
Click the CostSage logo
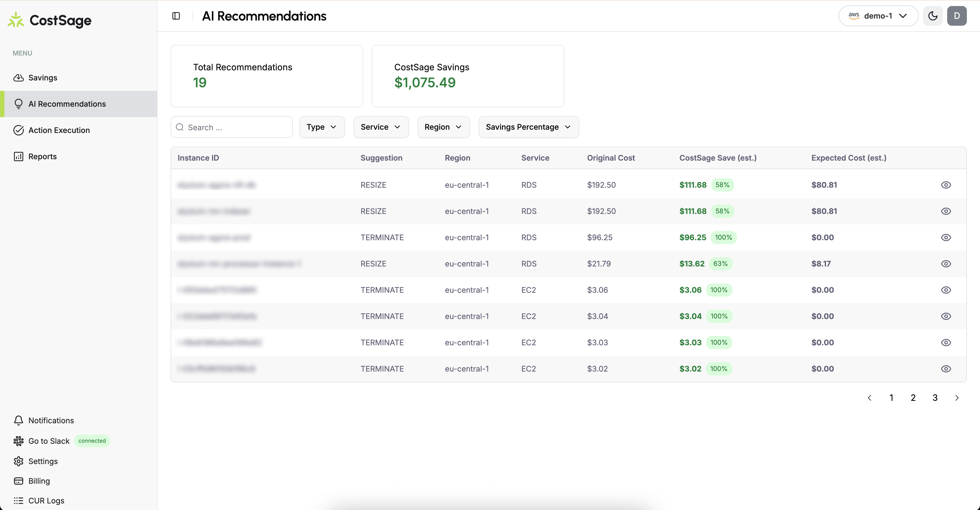pyautogui.click(x=49, y=20)
